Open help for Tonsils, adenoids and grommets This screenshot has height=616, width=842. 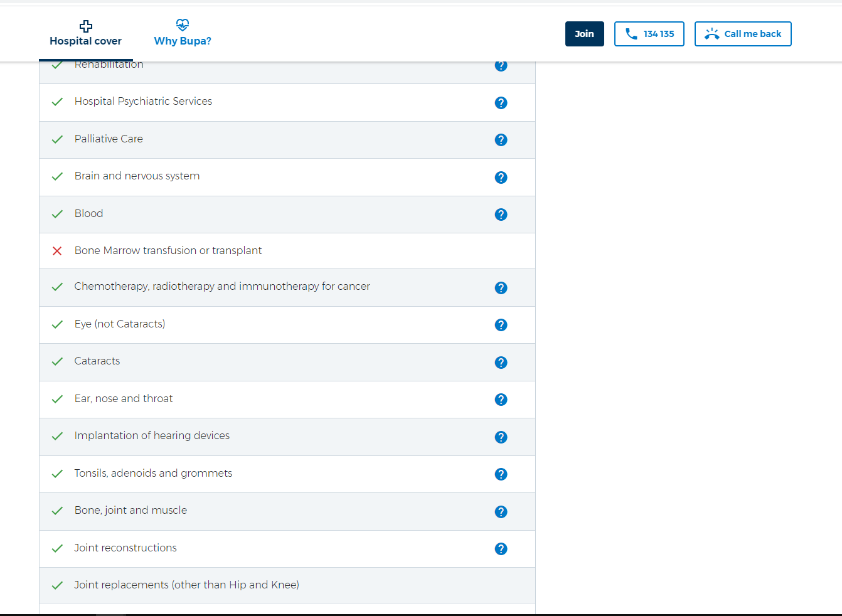tap(501, 474)
